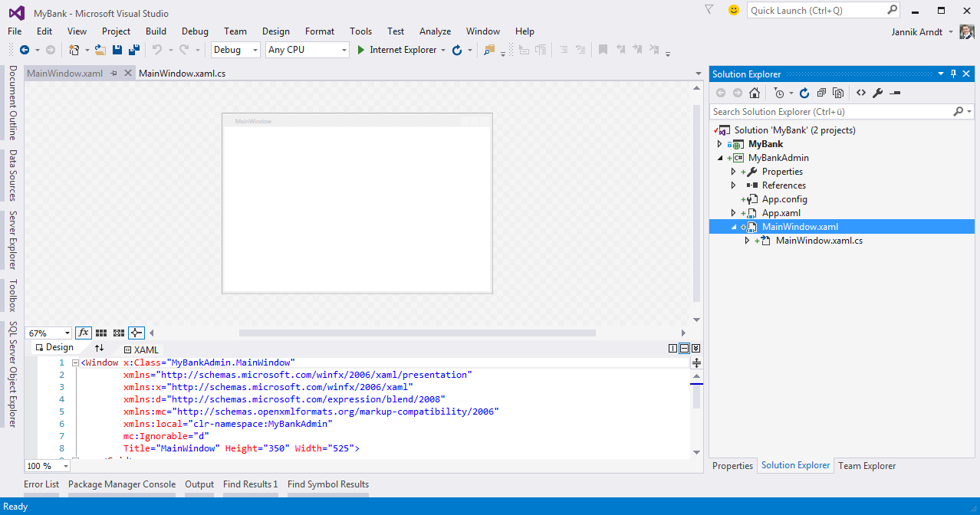Open the Package Manager Console tab

(x=122, y=484)
